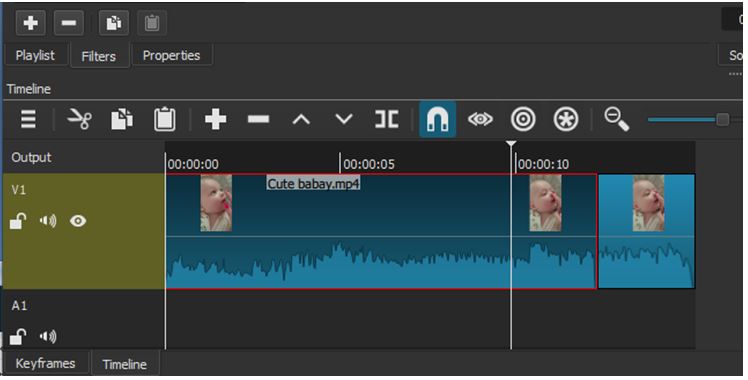Ripple delete with timeline minus icon

[258, 119]
